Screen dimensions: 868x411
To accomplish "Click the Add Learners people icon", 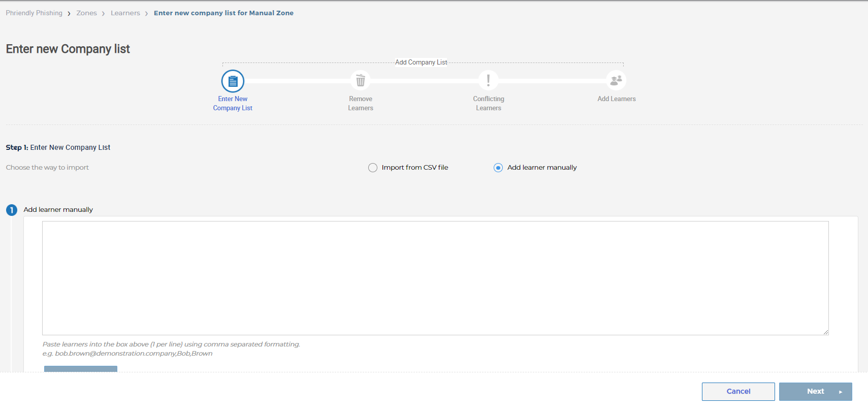I will (x=616, y=80).
